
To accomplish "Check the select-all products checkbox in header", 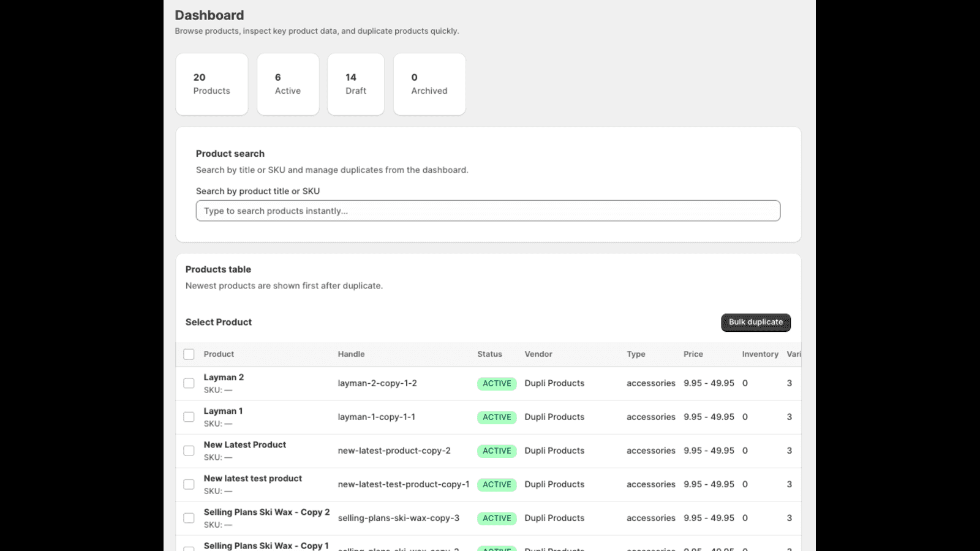I will click(x=189, y=354).
